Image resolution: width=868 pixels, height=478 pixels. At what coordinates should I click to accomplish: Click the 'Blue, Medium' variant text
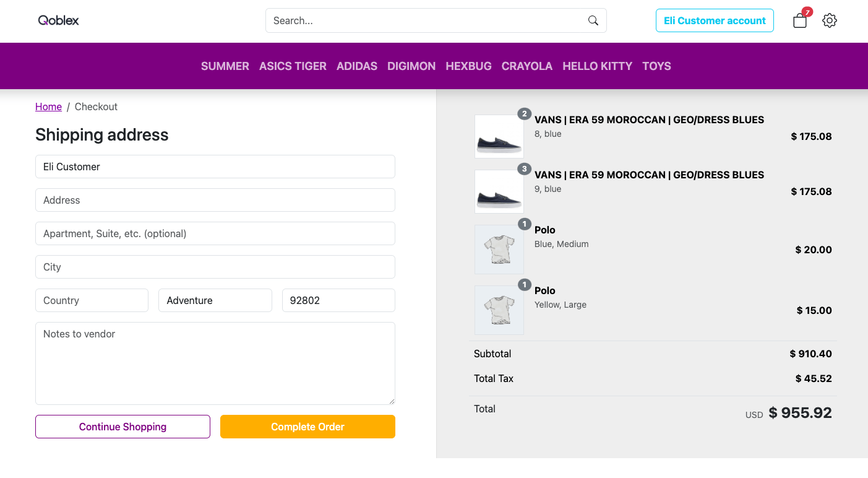562,244
